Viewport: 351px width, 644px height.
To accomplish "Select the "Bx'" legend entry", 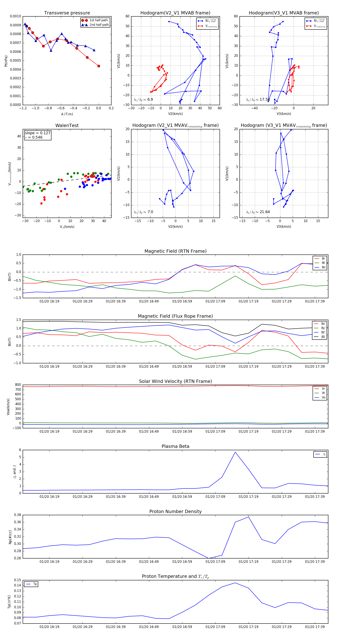I will [x=320, y=324].
